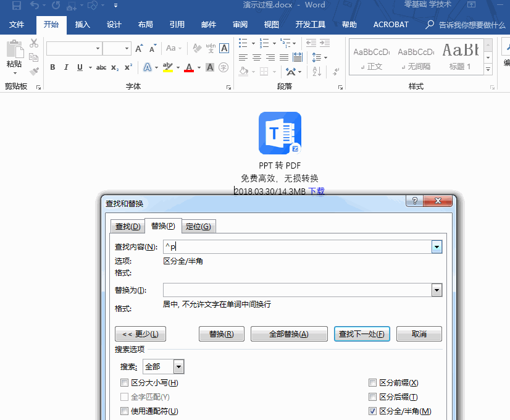This screenshot has height=420, width=510.
Task: Apply character border icon
Action: coord(224,48)
